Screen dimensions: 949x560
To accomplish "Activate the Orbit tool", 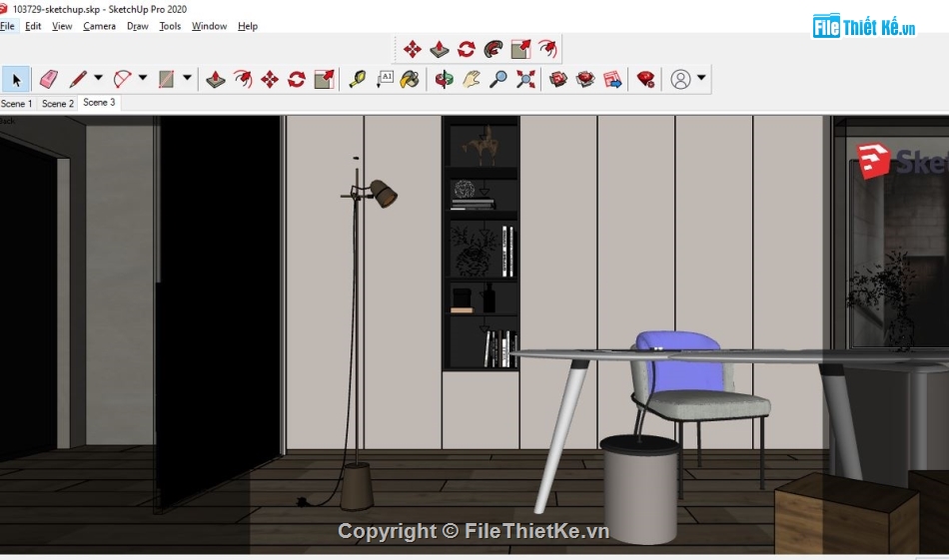I will pos(444,79).
